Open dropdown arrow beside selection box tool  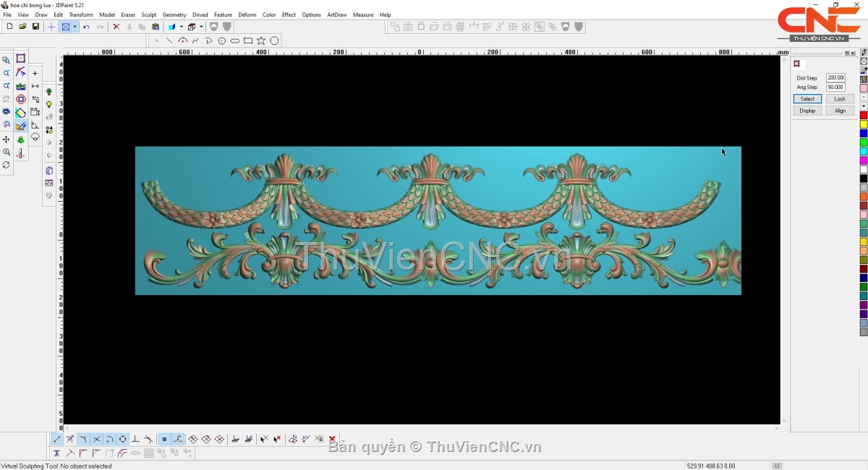[75, 27]
